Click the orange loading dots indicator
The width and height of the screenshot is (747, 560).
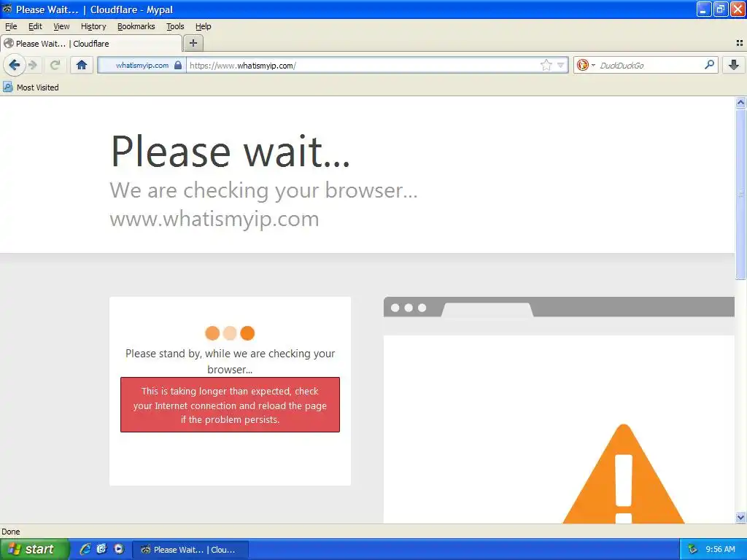coord(230,332)
